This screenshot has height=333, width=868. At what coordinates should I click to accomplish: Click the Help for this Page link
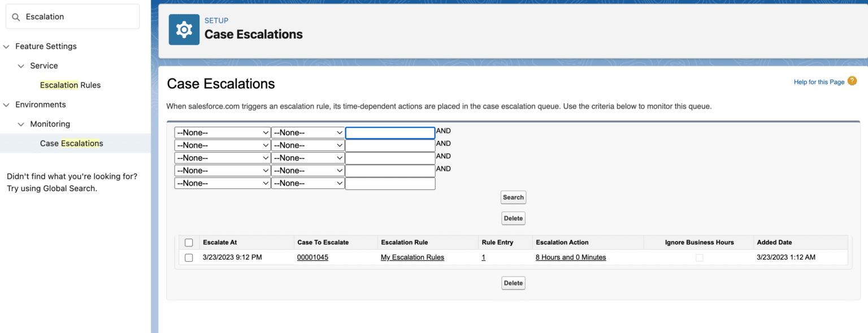819,82
